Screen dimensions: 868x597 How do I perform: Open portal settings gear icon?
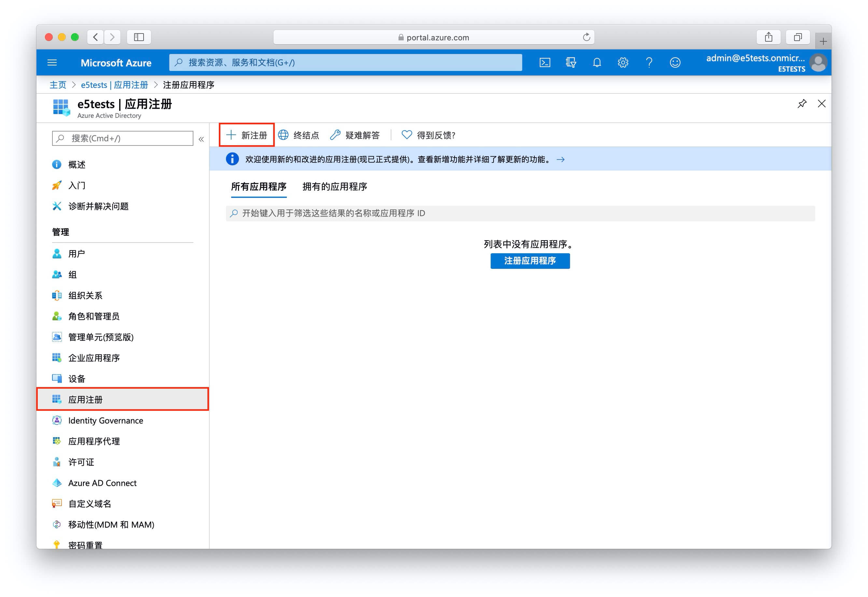[x=623, y=62]
